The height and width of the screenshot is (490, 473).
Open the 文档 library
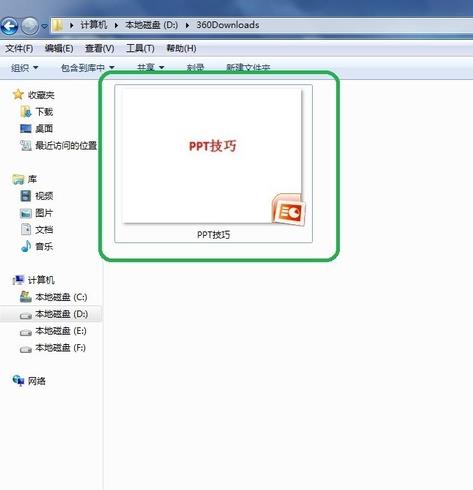point(44,230)
